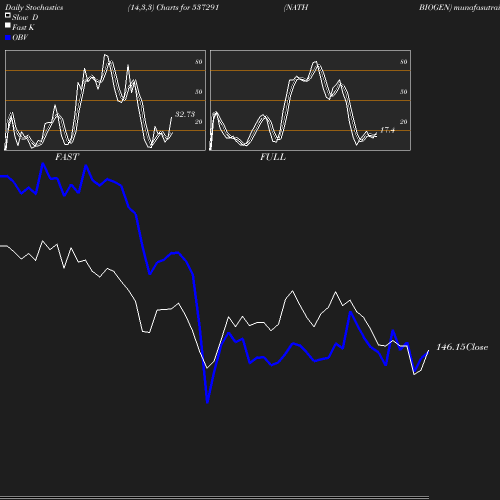
Task: Click the 50 axis label in FULL chart
Action: click(404, 92)
